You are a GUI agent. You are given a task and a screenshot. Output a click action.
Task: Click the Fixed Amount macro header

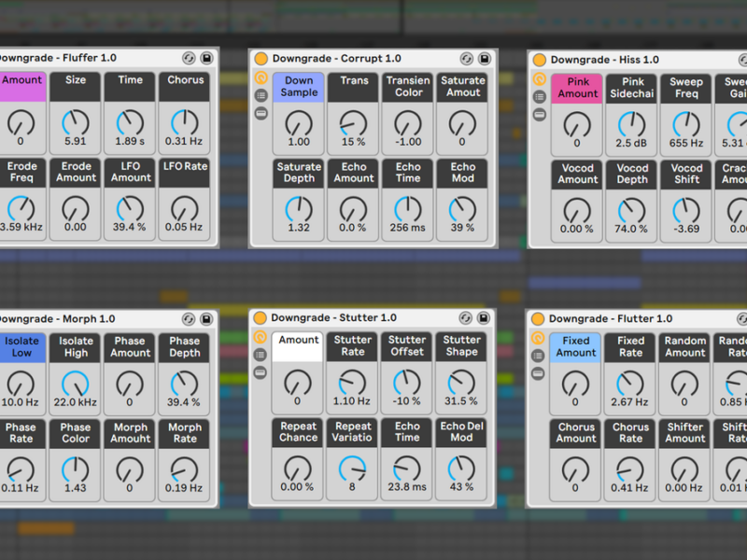576,347
